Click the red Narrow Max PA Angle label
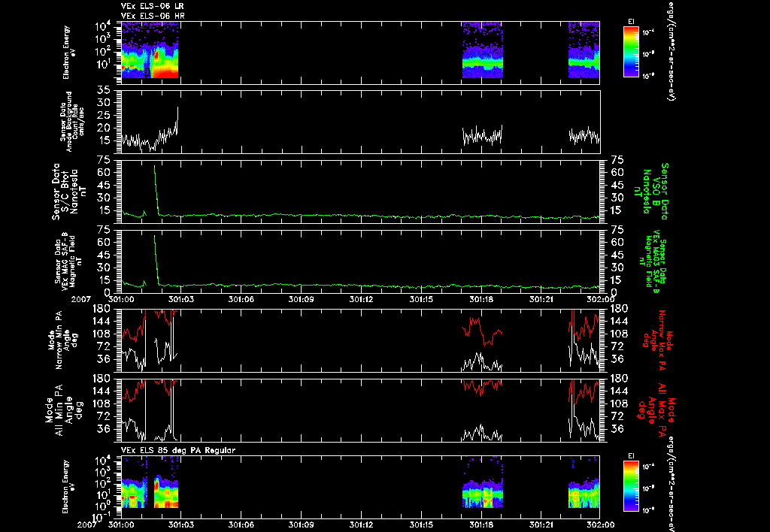The width and height of the screenshot is (770, 532). (x=656, y=340)
